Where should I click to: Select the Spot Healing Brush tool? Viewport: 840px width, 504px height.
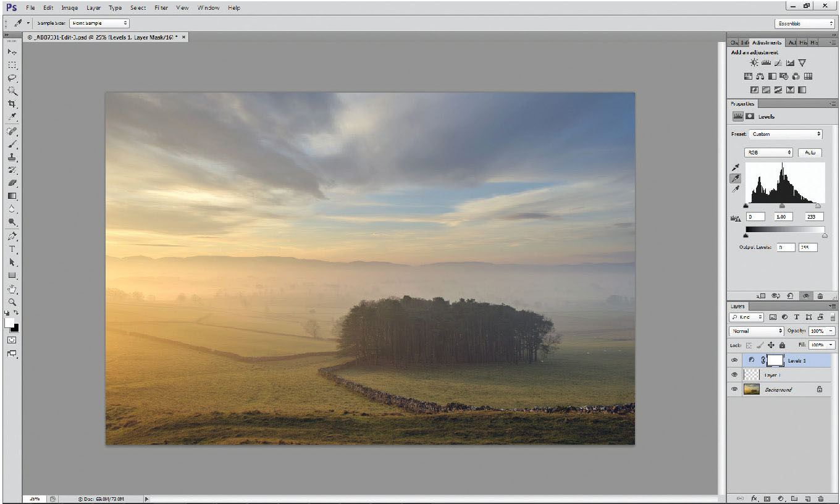coord(12,132)
